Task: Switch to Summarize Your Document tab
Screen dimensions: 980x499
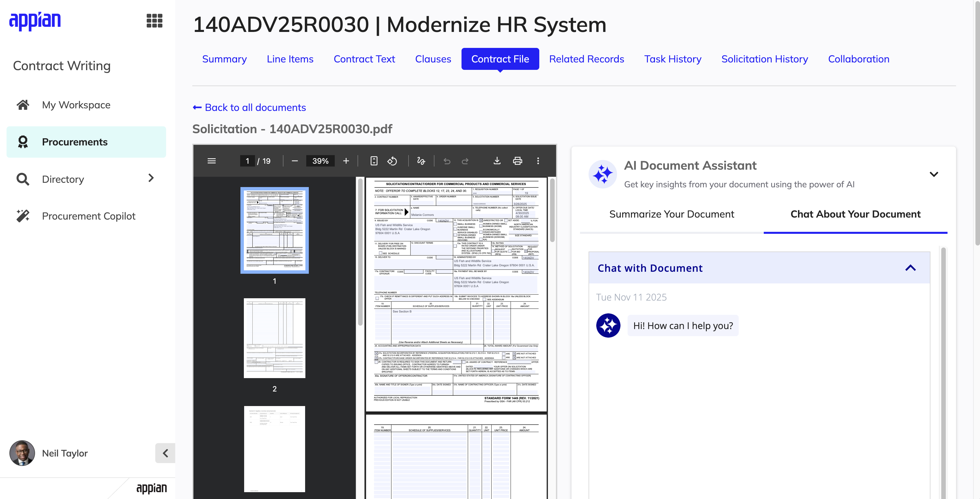Action: 671,214
